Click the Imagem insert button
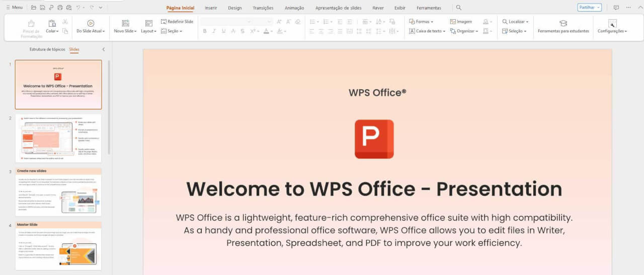The width and height of the screenshot is (644, 275). pyautogui.click(x=461, y=22)
